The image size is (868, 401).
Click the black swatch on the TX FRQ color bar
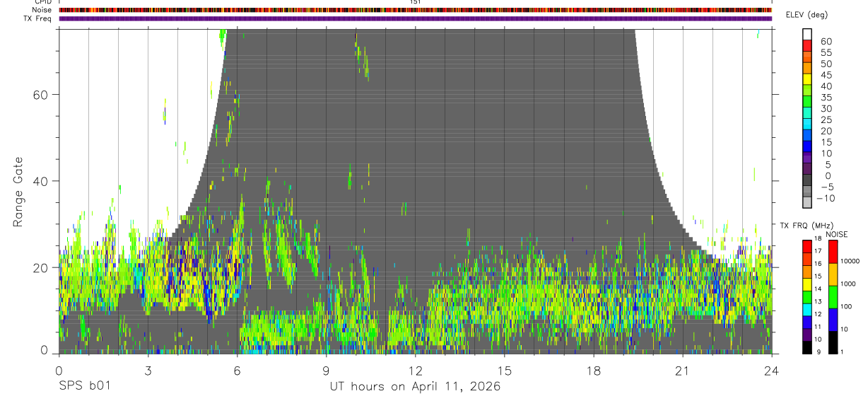coord(807,348)
